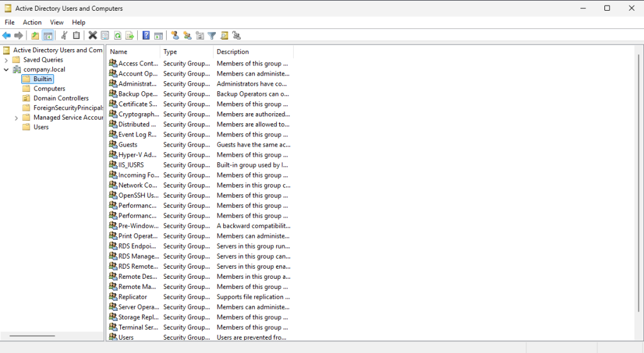Click the company.local domain icon
Viewport: 644px width, 353px height.
(x=17, y=69)
